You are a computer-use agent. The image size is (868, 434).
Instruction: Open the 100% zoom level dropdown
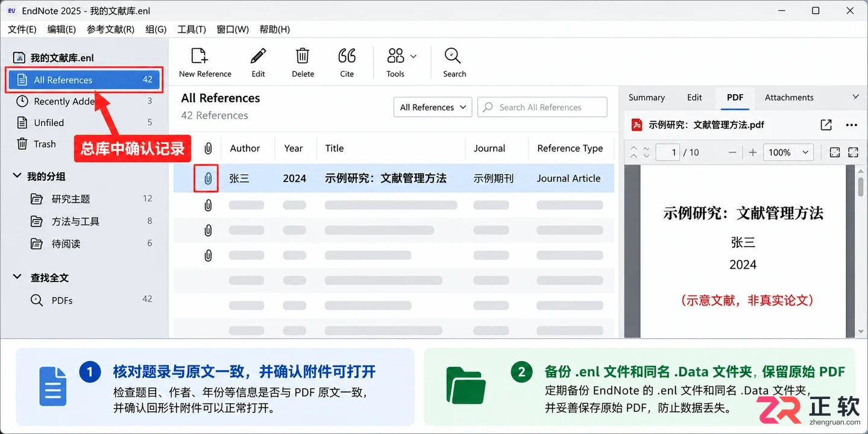point(788,153)
